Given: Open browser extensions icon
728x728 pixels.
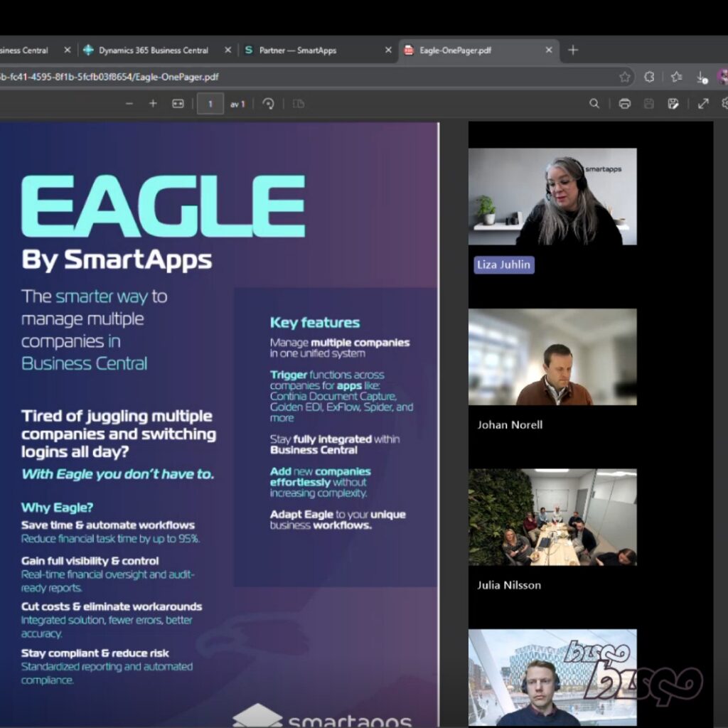Looking at the screenshot, I should pyautogui.click(x=650, y=77).
